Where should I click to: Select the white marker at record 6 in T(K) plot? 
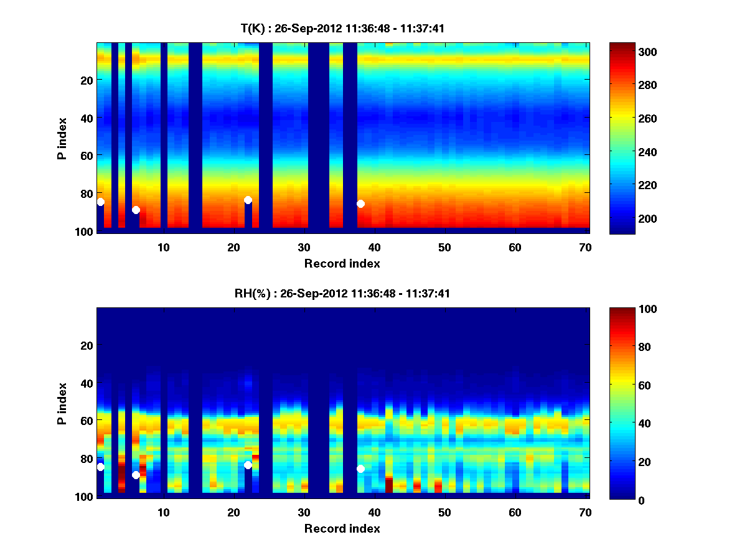136,210
